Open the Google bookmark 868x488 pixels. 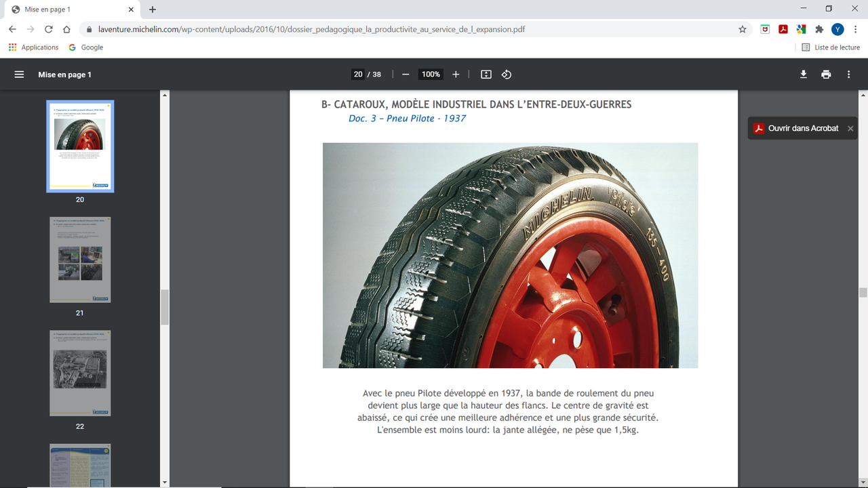point(85,47)
